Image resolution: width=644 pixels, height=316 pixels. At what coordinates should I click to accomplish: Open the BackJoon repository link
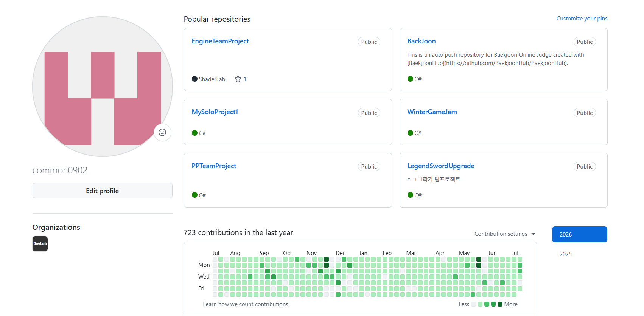point(422,41)
